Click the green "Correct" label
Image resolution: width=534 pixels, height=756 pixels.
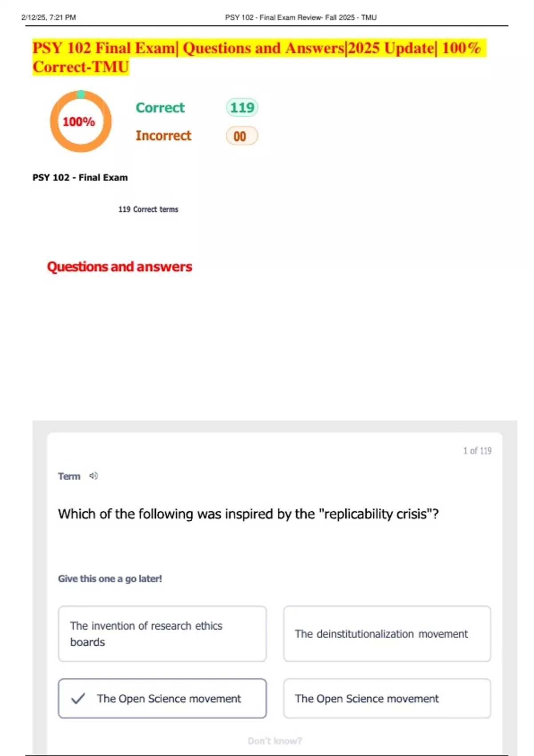click(160, 108)
